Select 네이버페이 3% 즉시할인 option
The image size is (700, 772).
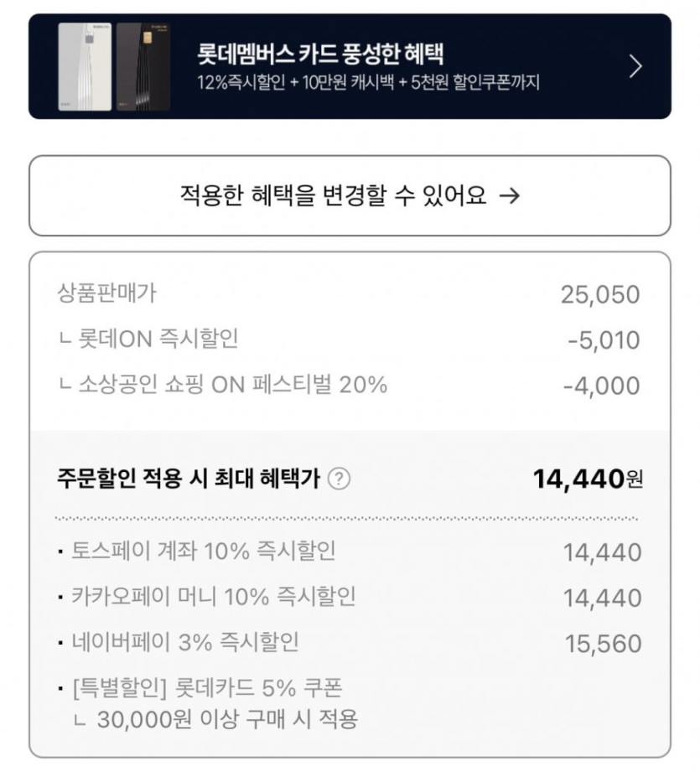184,643
